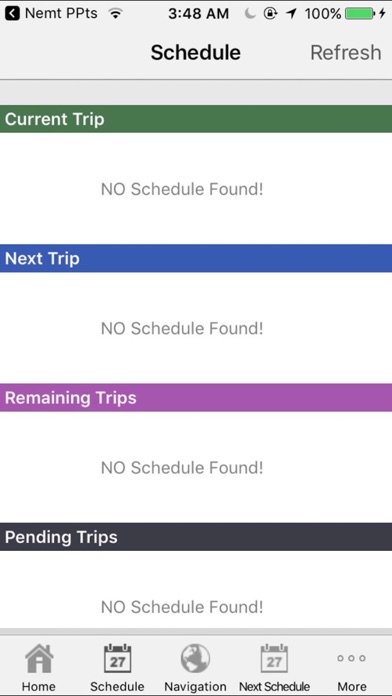This screenshot has width=392, height=696.
Task: Tap the 3:48 AM clock
Action: (x=198, y=14)
